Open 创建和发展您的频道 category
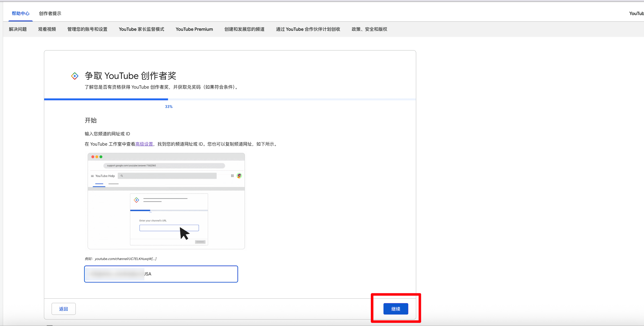The height and width of the screenshot is (326, 644). tap(244, 29)
